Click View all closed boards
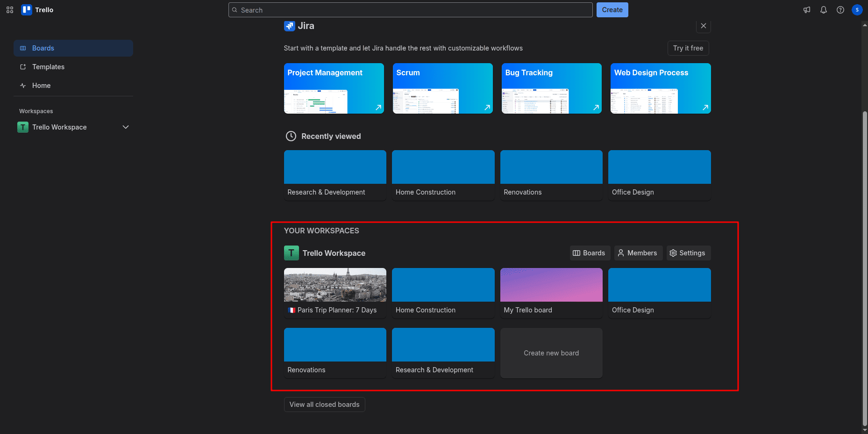The image size is (868, 434). pyautogui.click(x=325, y=405)
